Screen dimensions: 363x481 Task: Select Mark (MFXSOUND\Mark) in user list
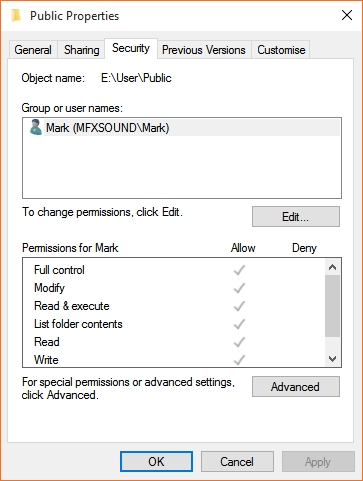182,128
